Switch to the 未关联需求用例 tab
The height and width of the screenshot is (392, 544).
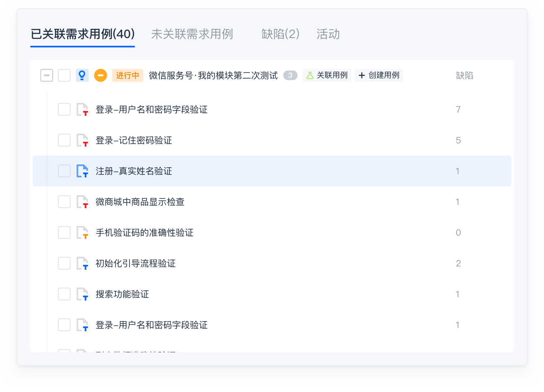[192, 34]
